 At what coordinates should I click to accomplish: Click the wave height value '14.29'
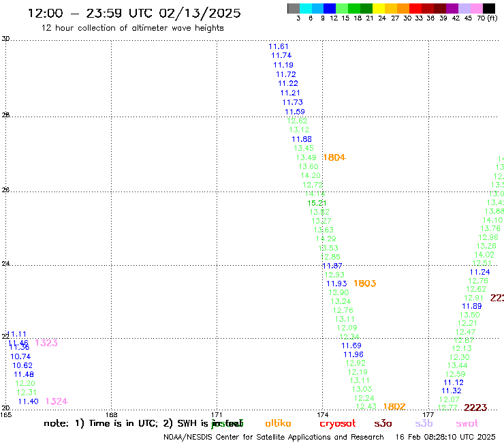pyautogui.click(x=326, y=239)
